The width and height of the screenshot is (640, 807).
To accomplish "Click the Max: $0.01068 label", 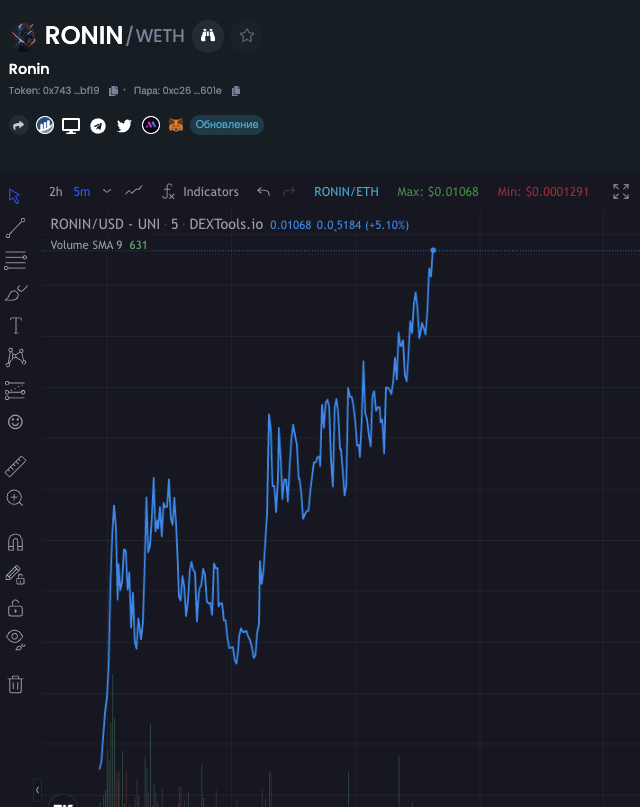I will pyautogui.click(x=438, y=192).
